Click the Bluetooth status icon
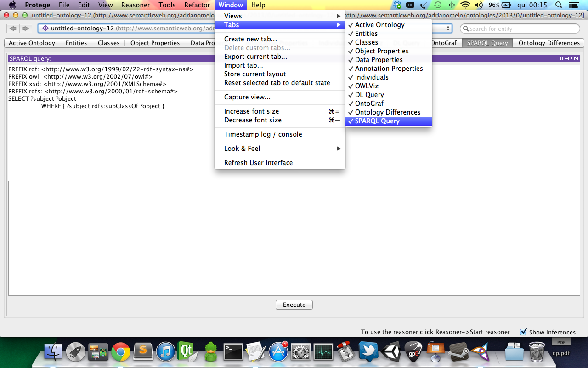Image resolution: width=588 pixels, height=368 pixels. point(452,5)
